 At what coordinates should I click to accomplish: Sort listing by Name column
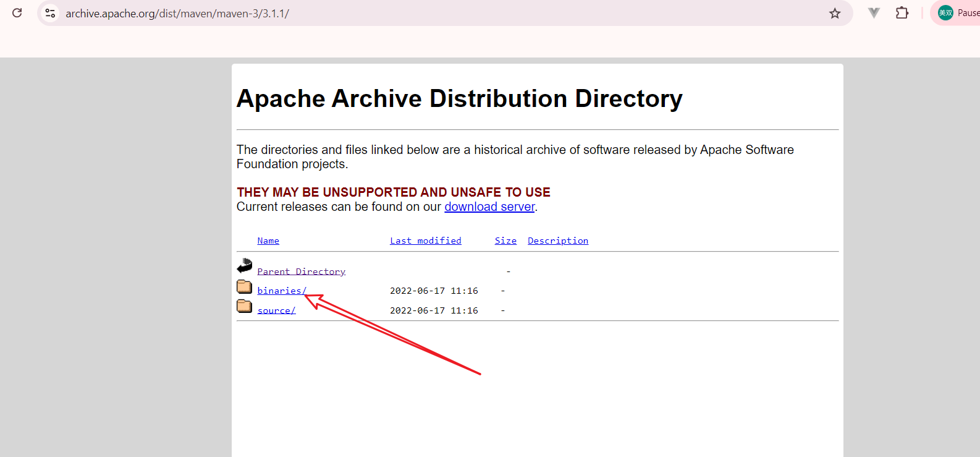point(268,241)
